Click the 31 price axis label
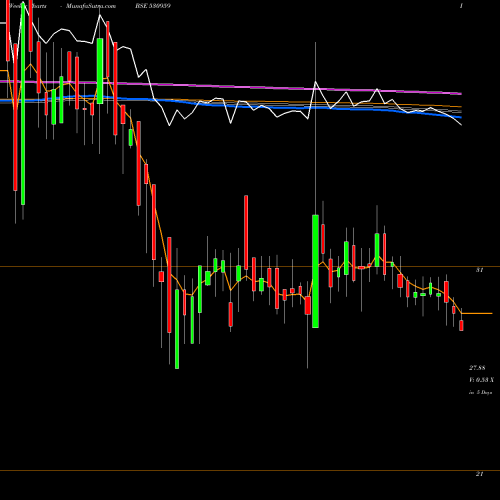The width and height of the screenshot is (500, 500). (x=479, y=270)
